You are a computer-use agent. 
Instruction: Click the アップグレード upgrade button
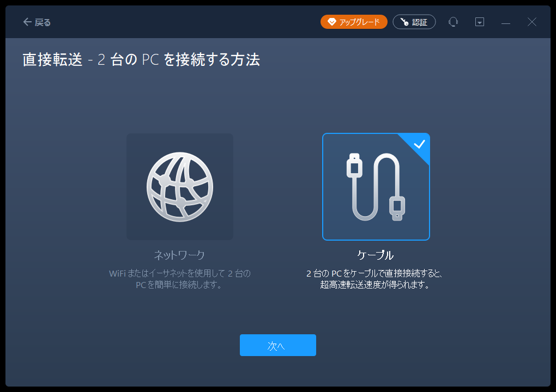pos(354,22)
